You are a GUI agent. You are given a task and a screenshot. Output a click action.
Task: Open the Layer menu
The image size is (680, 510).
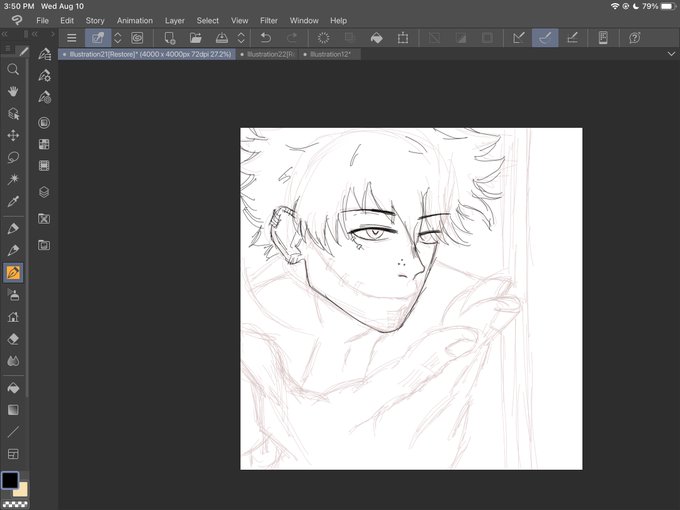(175, 20)
